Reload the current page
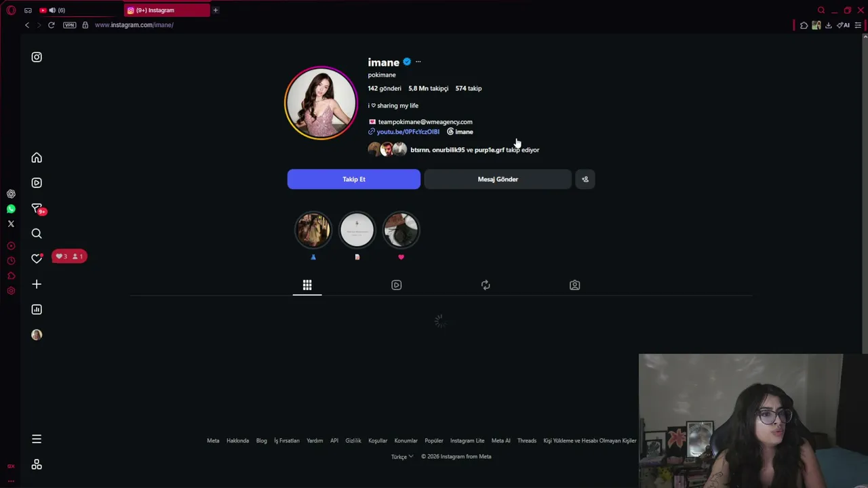Screen dimensions: 868x488 pos(51,25)
